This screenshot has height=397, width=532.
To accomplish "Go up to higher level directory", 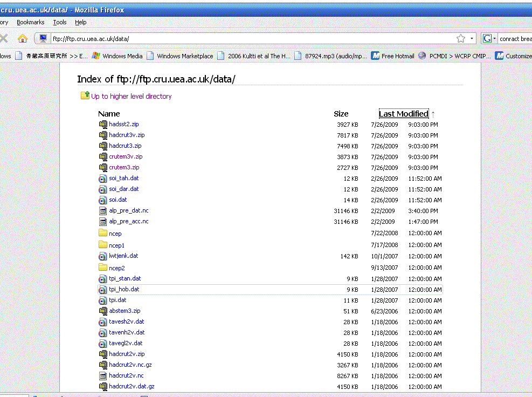I will click(131, 96).
